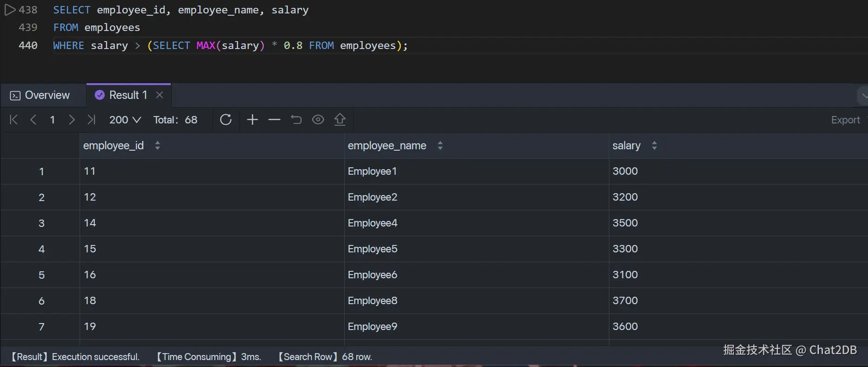868x367 pixels.
Task: Click the Employee1 name cell
Action: (477, 171)
